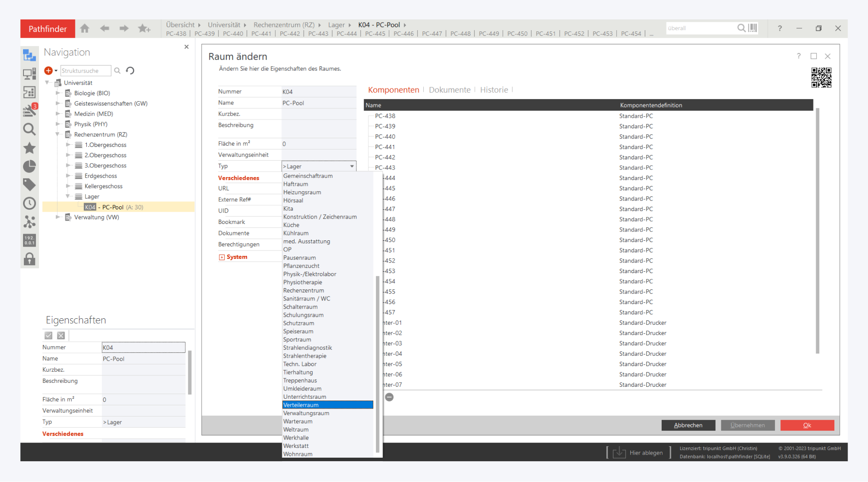Select Verwaltungsraum from the dropdown list
This screenshot has height=482, width=868.
click(x=306, y=413)
